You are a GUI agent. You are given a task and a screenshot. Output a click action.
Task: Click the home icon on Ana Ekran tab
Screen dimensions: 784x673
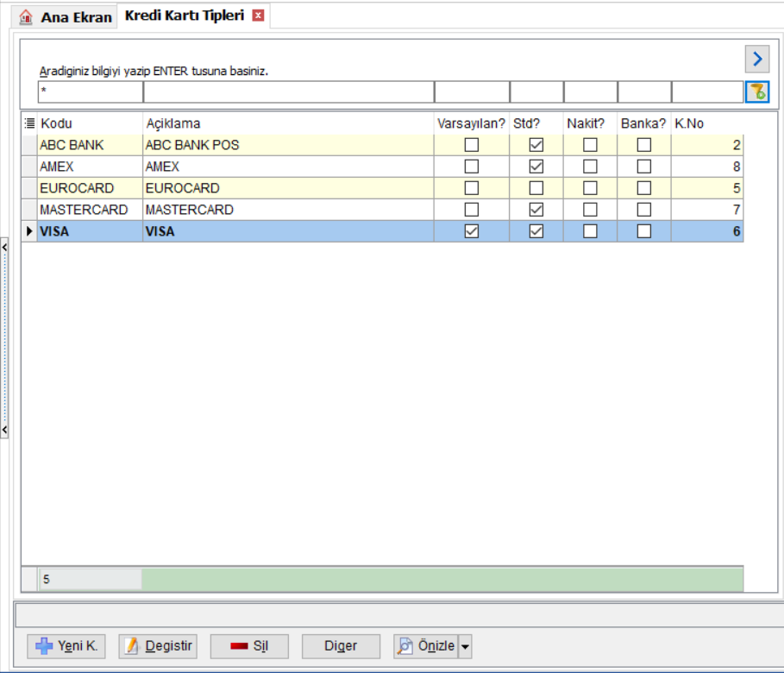[x=26, y=17]
